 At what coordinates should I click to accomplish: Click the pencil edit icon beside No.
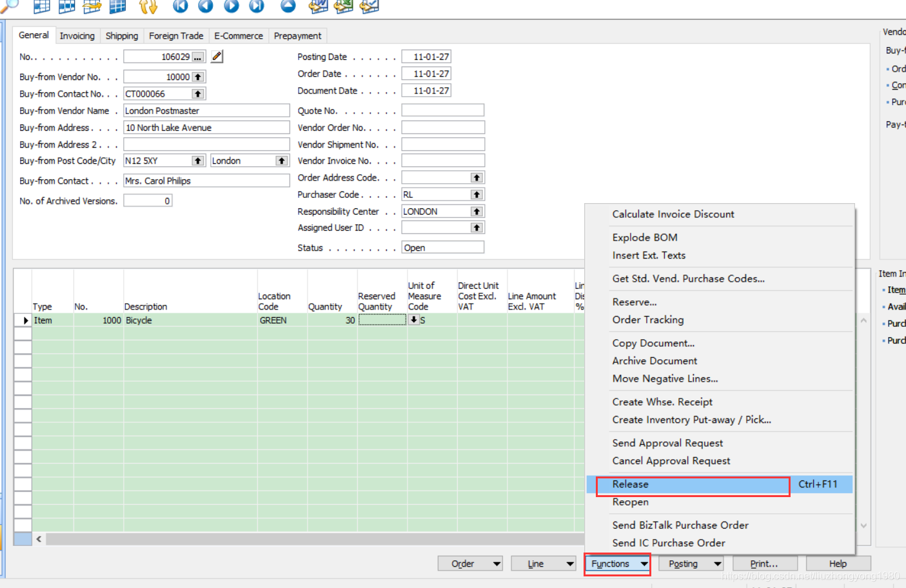tap(217, 57)
